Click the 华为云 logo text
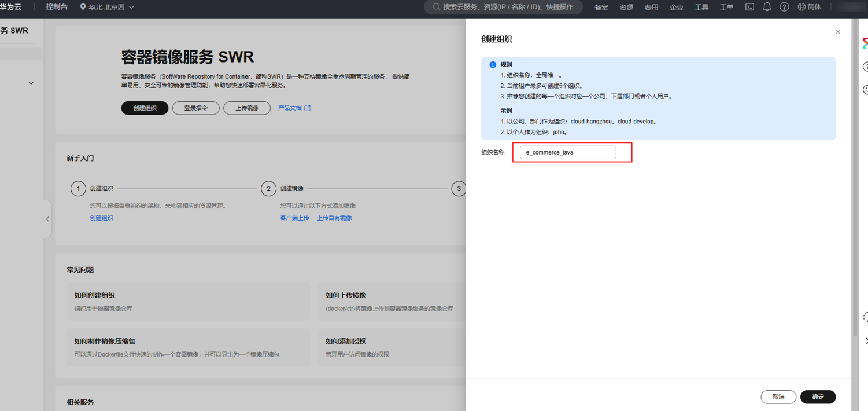The width and height of the screenshot is (868, 411). 10,7
